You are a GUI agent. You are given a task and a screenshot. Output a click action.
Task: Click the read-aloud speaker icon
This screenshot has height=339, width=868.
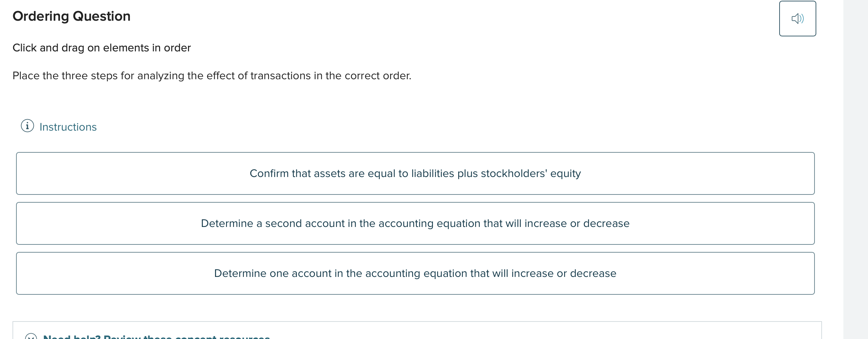(x=797, y=19)
